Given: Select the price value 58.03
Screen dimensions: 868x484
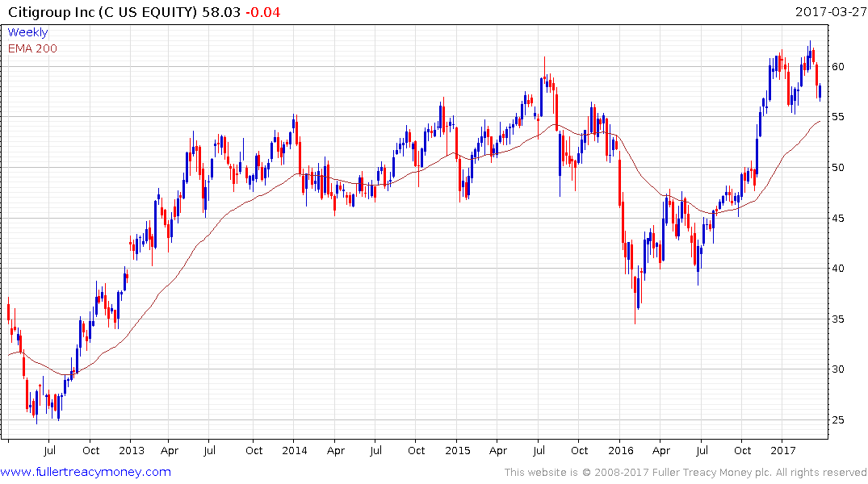Looking at the screenshot, I should point(221,11).
